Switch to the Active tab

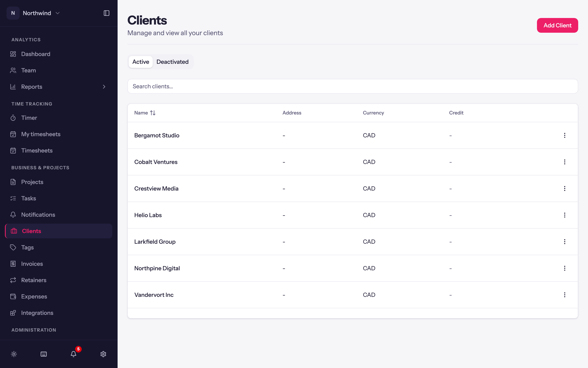tap(141, 62)
